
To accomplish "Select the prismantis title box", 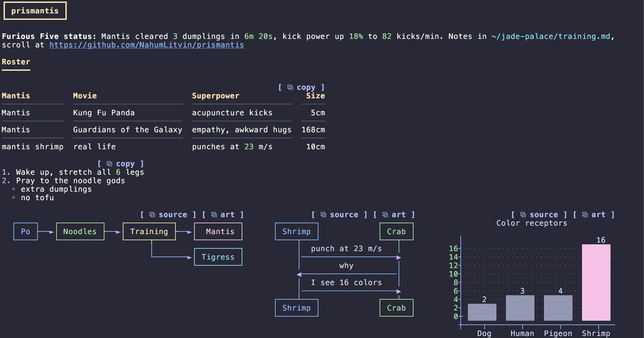I will pos(35,11).
